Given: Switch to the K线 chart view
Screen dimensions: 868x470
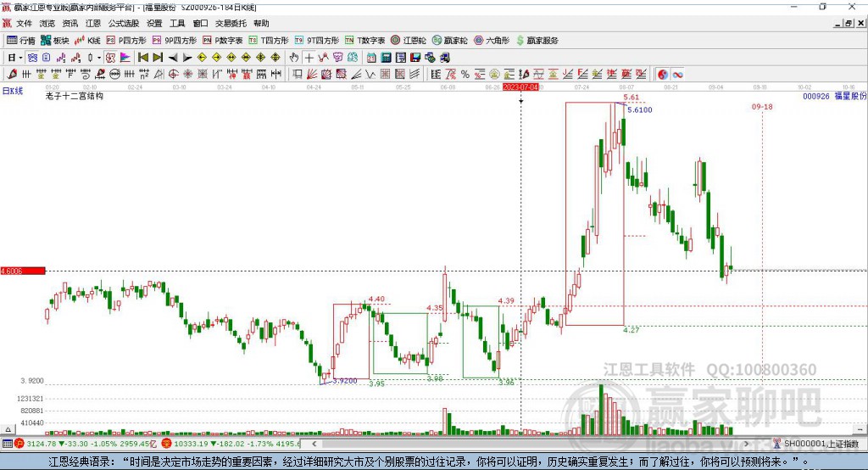Looking at the screenshot, I should 87,41.
